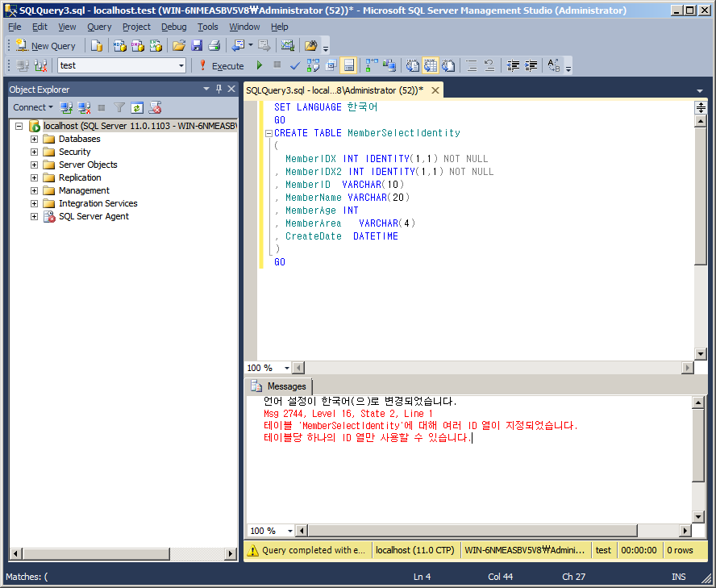Click the Execute button

click(x=222, y=66)
